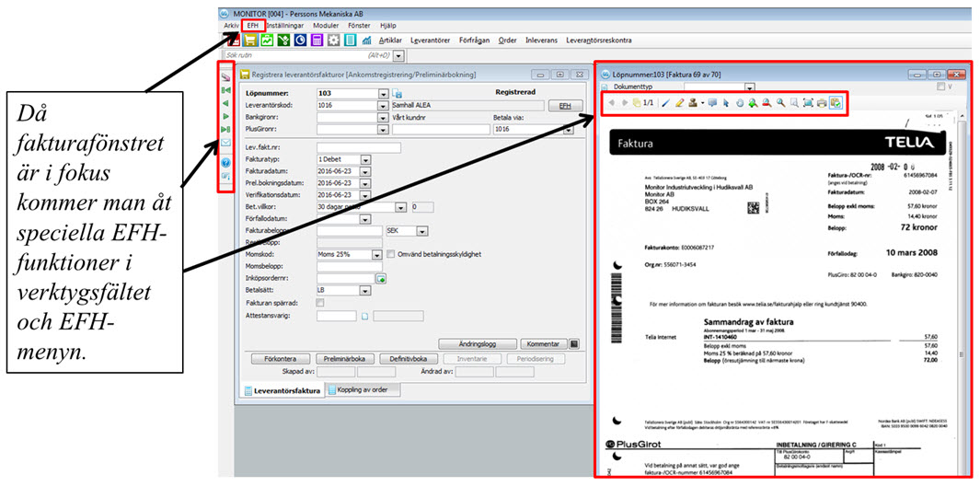The image size is (980, 486).
Task: Select the pen annotation tool in invoice viewer
Action: [x=665, y=103]
